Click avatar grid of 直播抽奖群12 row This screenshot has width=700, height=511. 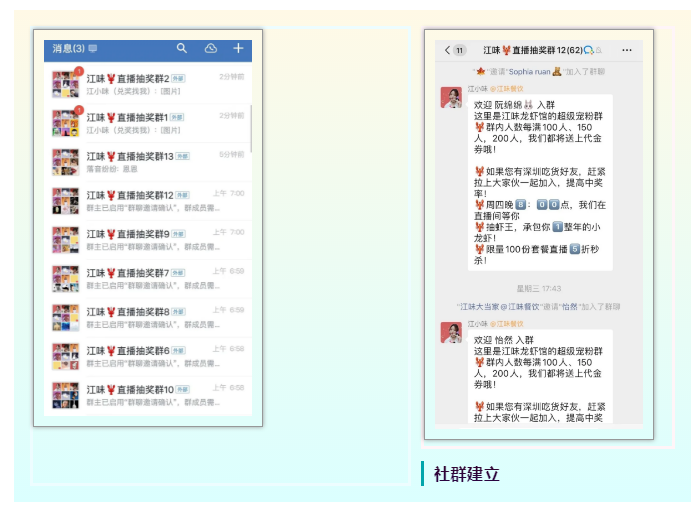pos(66,201)
